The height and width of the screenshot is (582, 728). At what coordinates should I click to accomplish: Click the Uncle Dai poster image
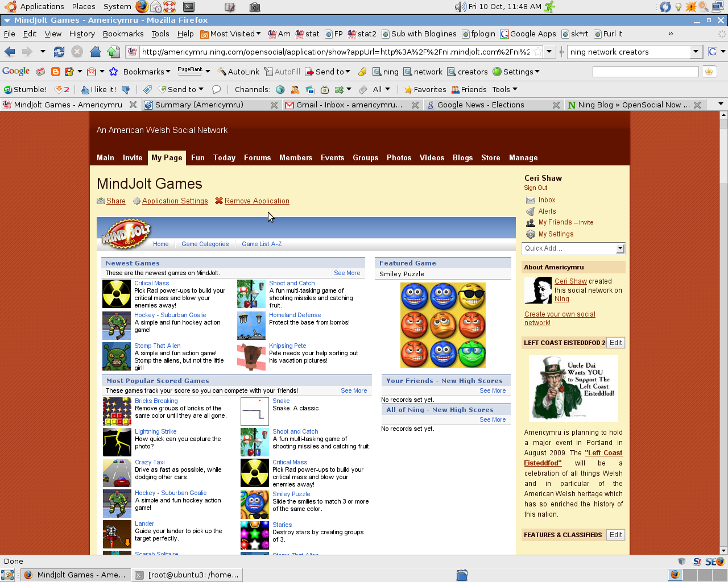click(573, 388)
